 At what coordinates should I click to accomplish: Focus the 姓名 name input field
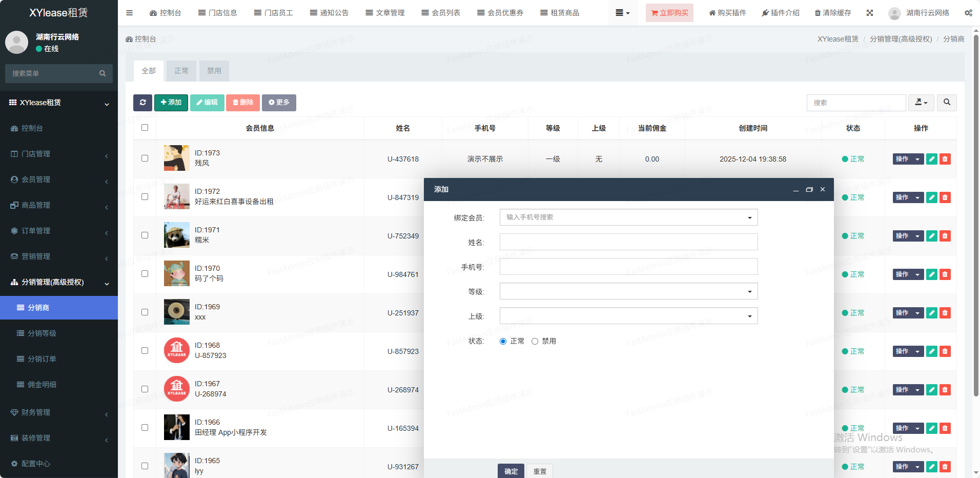(628, 242)
